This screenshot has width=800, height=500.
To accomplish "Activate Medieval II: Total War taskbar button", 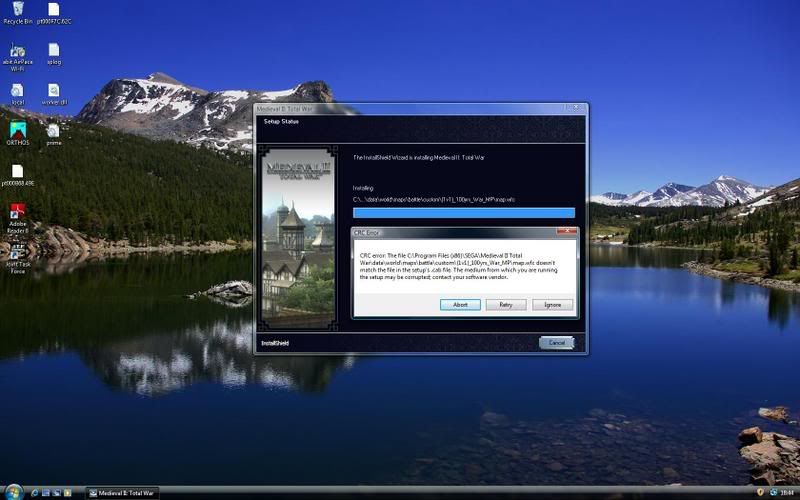I will click(122, 493).
